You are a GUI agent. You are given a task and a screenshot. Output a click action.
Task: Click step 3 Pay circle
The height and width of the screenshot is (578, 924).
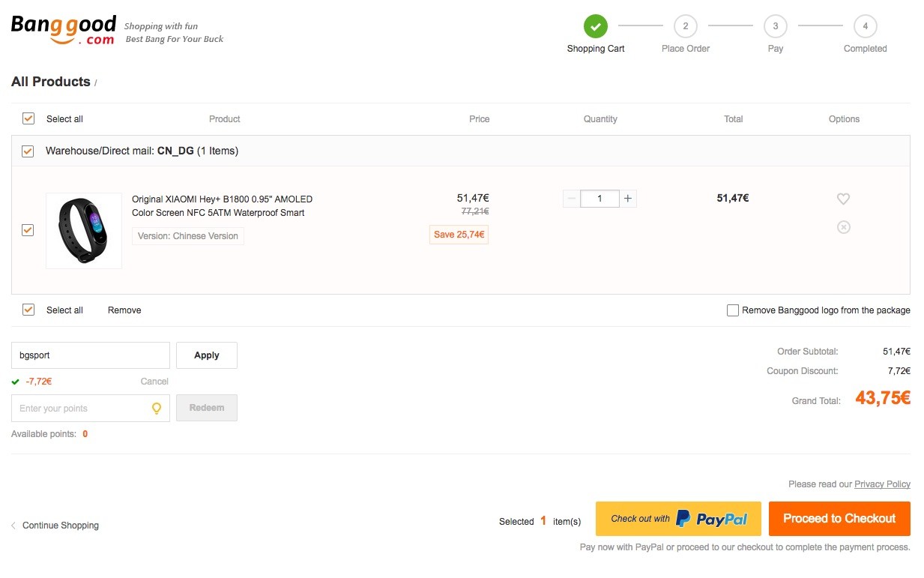775,26
